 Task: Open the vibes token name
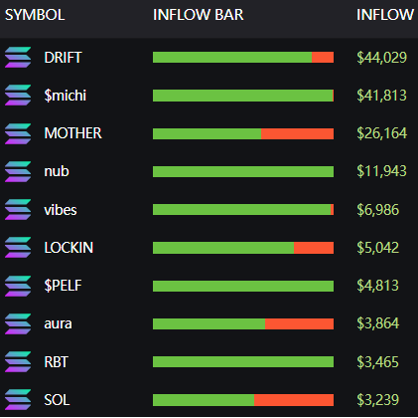click(60, 210)
